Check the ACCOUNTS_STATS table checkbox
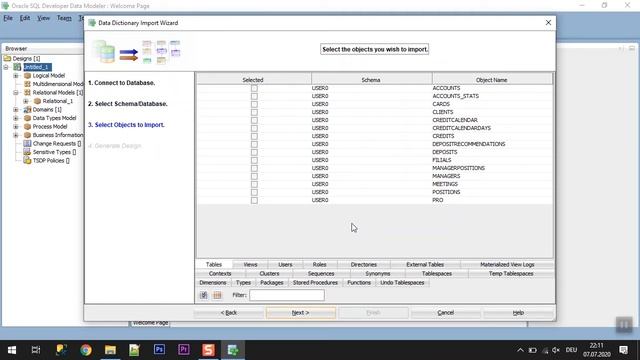Image resolution: width=640 pixels, height=360 pixels. click(254, 96)
